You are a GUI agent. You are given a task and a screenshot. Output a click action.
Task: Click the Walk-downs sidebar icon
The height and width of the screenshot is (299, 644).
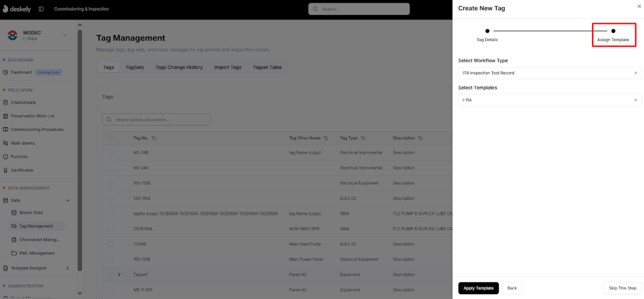coord(6,143)
